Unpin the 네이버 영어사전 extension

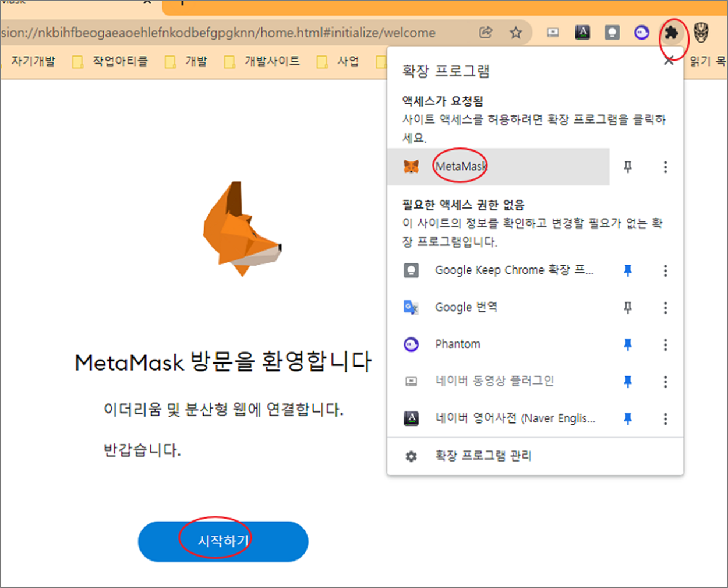628,419
